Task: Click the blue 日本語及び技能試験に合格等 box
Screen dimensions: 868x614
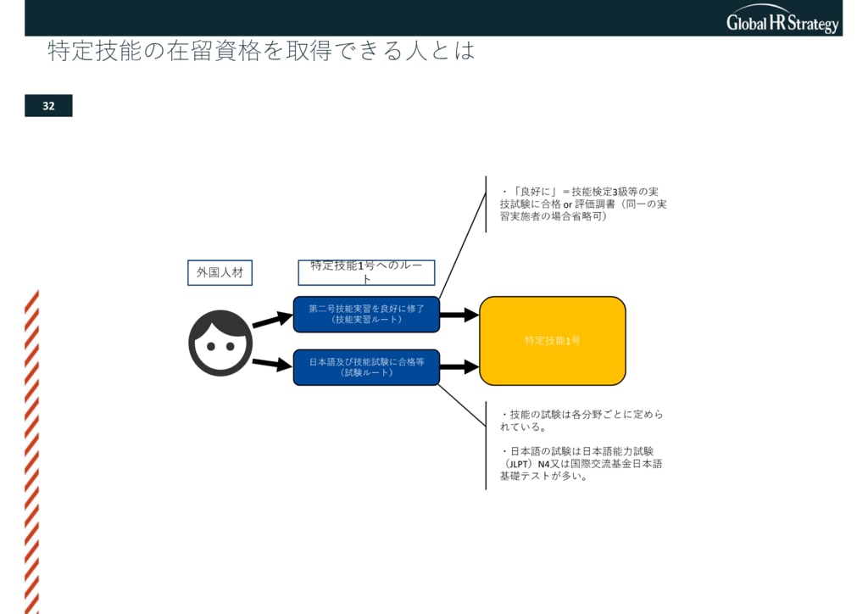Action: [366, 367]
